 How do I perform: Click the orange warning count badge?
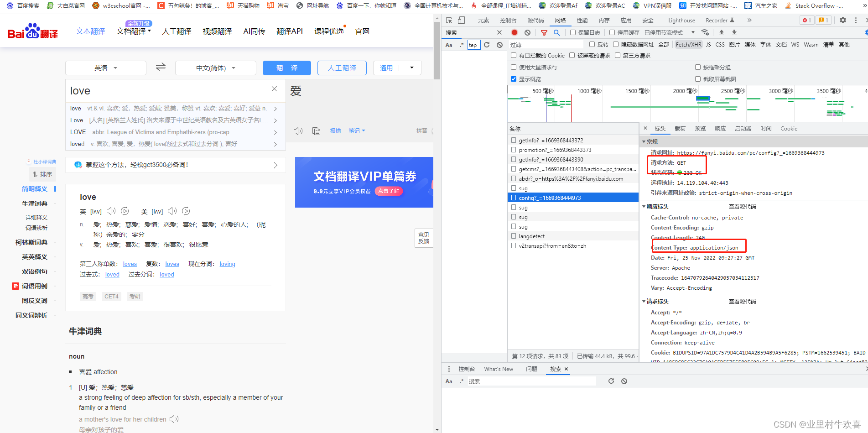(823, 20)
